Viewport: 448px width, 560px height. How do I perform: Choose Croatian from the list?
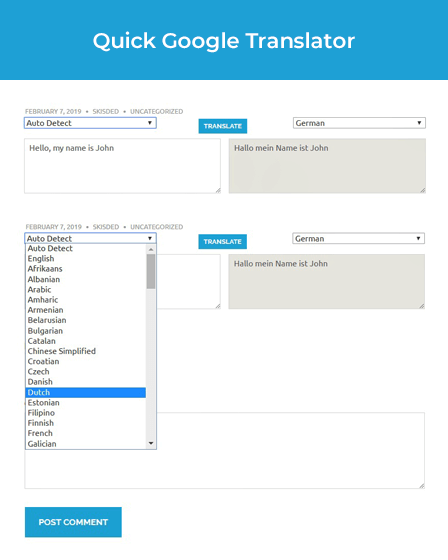click(86, 361)
